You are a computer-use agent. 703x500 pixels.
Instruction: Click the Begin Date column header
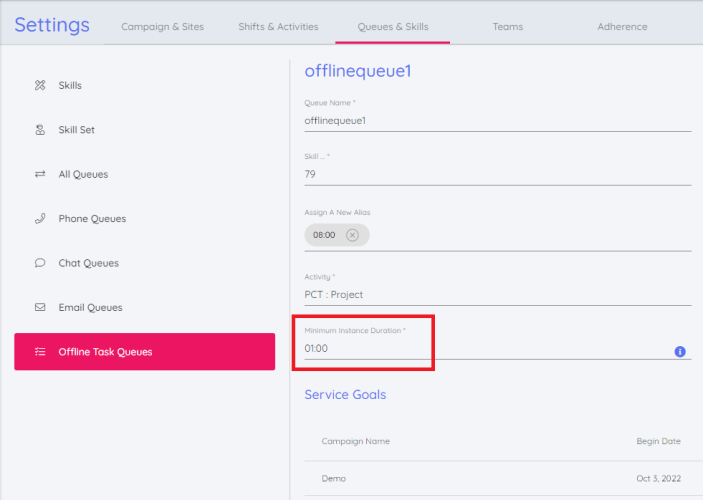658,441
